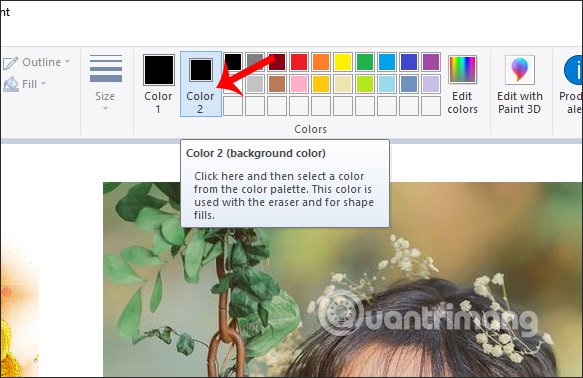Pick the dark red palette swatch
This screenshot has width=583, height=378.
(277, 62)
